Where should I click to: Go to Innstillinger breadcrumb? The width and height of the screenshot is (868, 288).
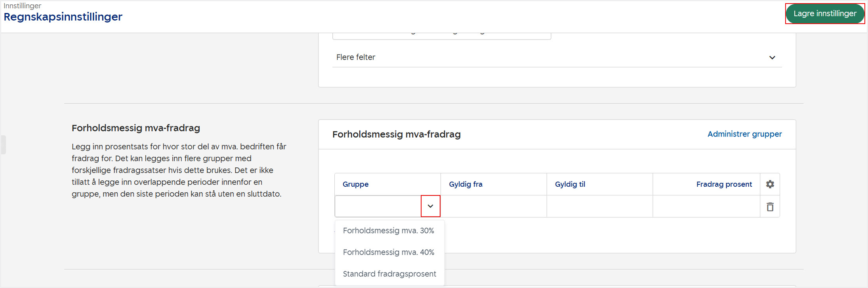pos(23,6)
